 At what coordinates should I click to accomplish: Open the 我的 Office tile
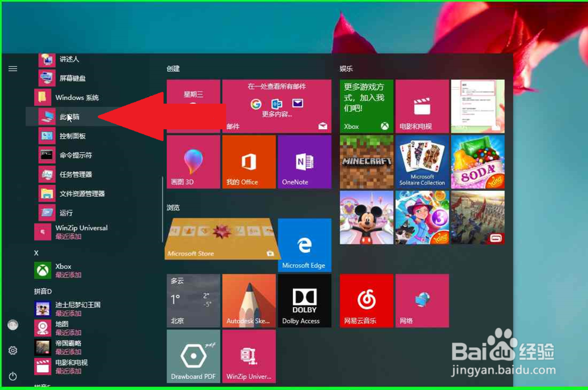coord(249,162)
